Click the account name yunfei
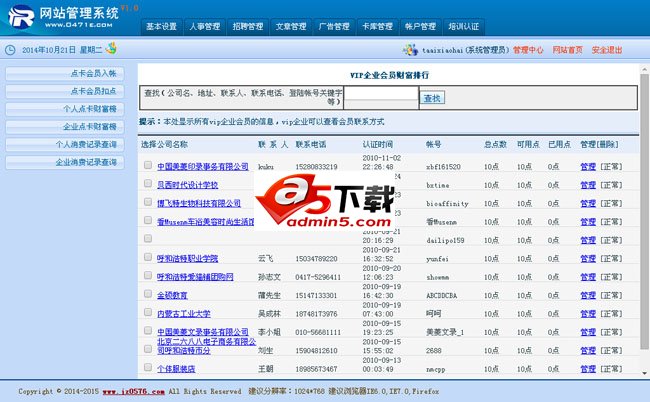The width and height of the screenshot is (650, 402). [437, 259]
